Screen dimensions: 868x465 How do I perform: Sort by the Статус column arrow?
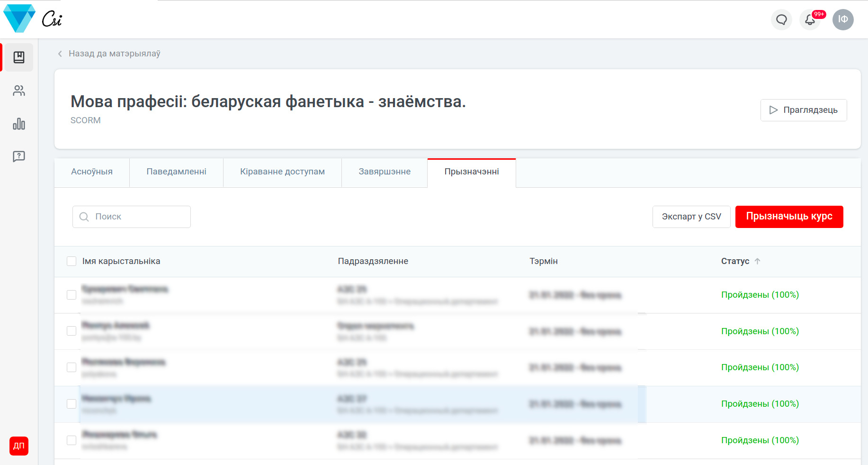coord(757,261)
